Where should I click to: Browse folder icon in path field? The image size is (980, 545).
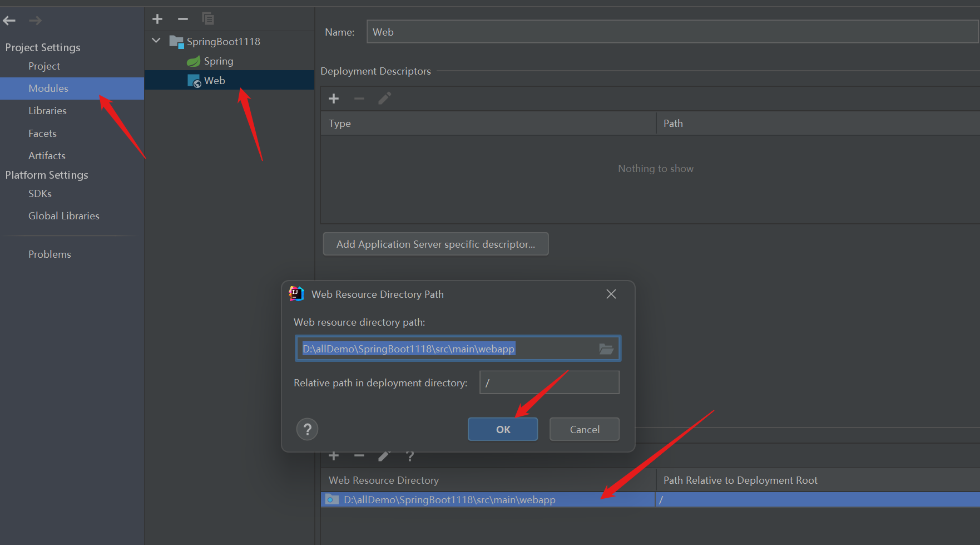pyautogui.click(x=606, y=349)
